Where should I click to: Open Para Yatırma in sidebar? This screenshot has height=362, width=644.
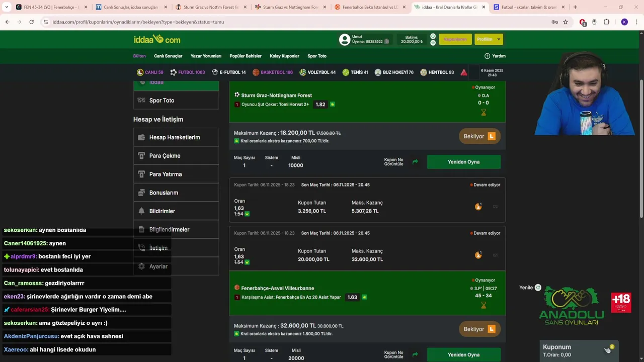pos(176,174)
